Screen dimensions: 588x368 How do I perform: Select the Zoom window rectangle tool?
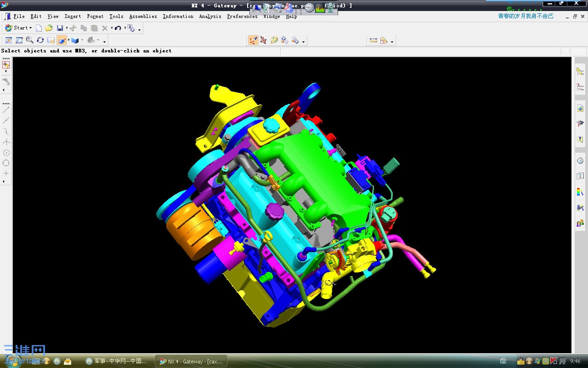19,40
